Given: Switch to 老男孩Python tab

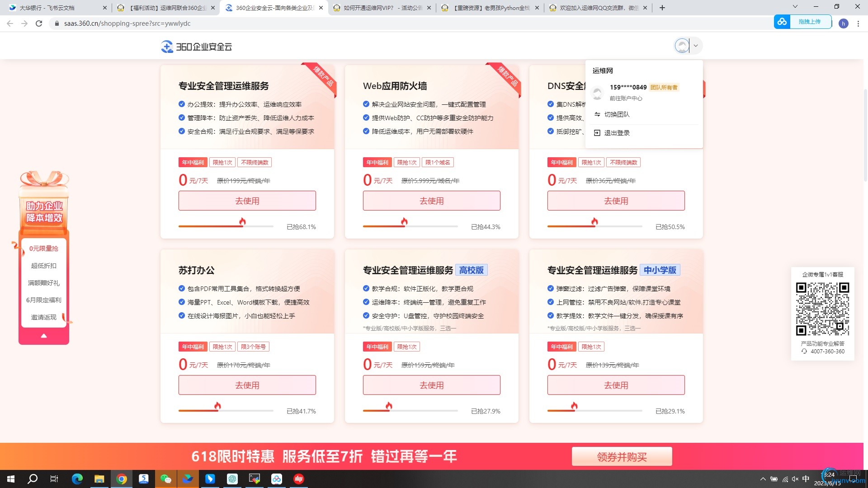Looking at the screenshot, I should (x=490, y=8).
